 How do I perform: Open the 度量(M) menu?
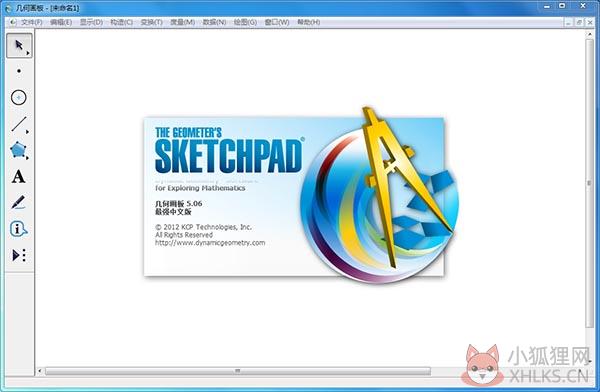183,22
